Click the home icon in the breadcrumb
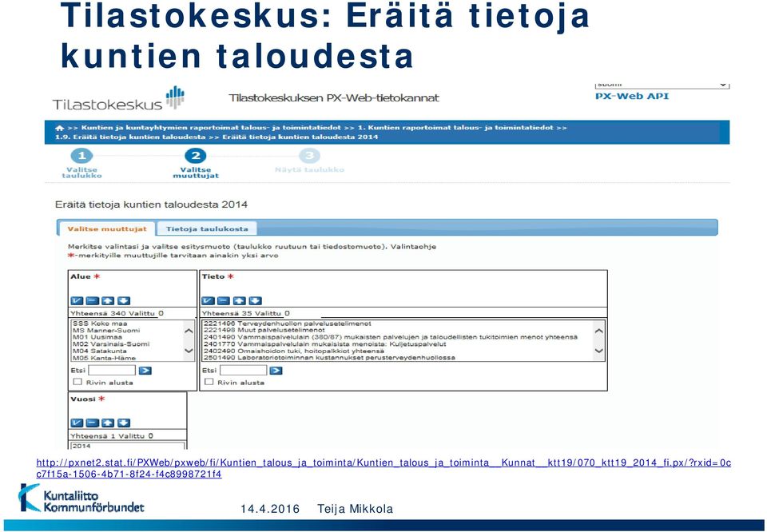The image size is (767, 532). point(60,128)
